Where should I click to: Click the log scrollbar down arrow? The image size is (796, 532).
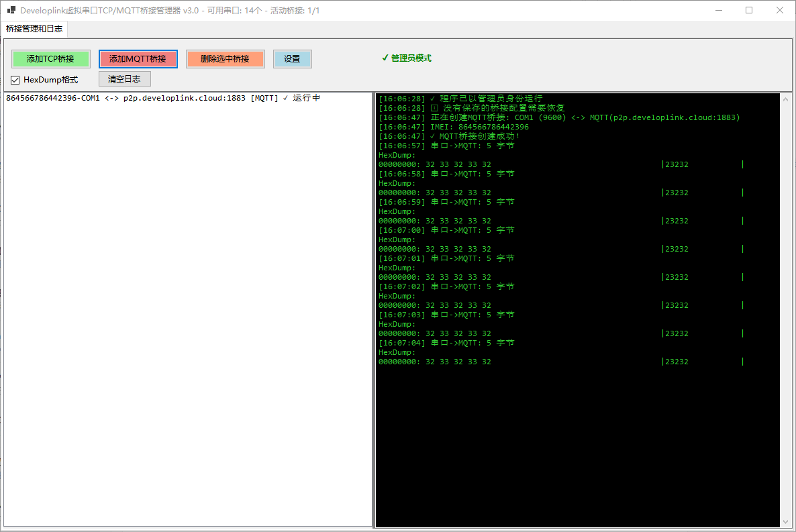point(786,521)
